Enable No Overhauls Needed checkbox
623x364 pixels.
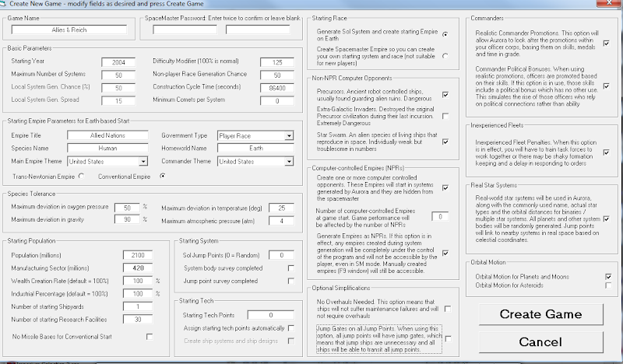coord(448,309)
